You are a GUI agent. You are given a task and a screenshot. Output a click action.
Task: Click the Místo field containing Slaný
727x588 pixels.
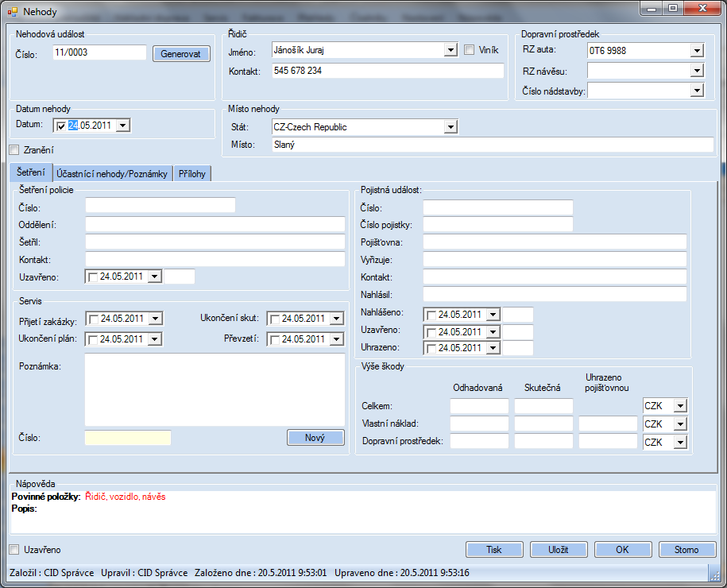click(x=493, y=145)
